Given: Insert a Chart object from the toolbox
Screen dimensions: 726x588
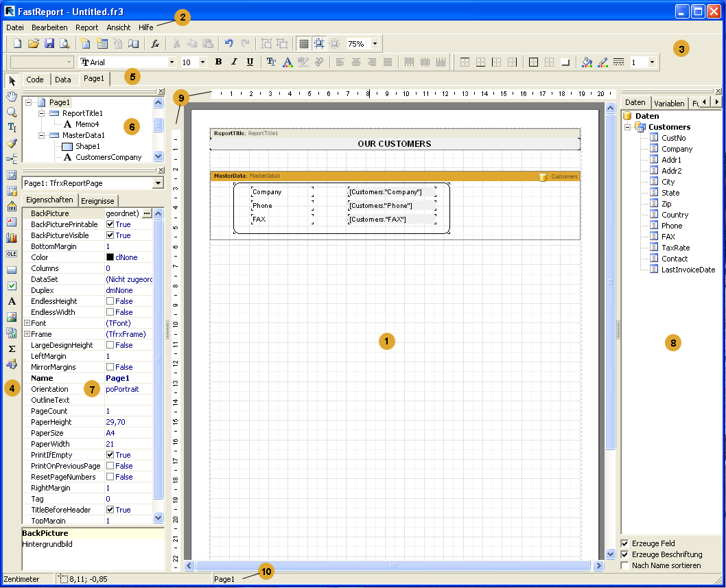Looking at the screenshot, I should (12, 238).
